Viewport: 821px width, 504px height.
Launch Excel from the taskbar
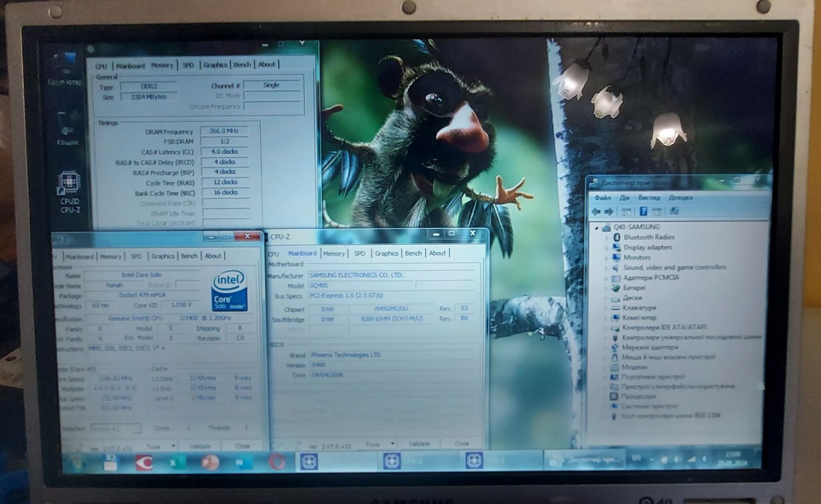[x=176, y=462]
